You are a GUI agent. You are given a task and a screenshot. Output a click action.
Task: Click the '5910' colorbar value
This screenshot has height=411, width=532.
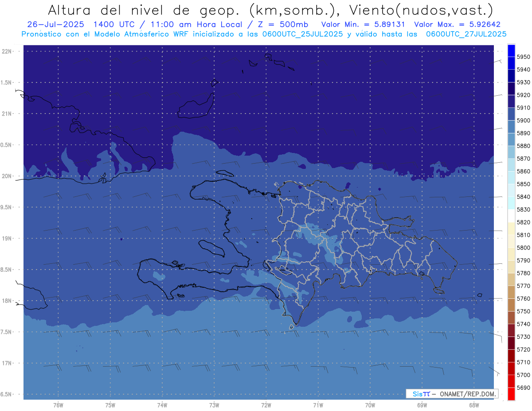[523, 108]
